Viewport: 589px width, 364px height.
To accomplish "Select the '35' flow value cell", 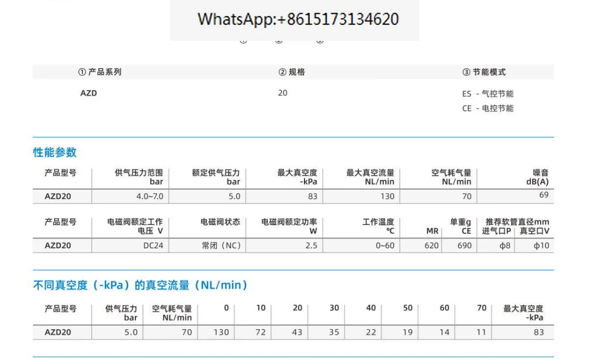I will point(334,332).
